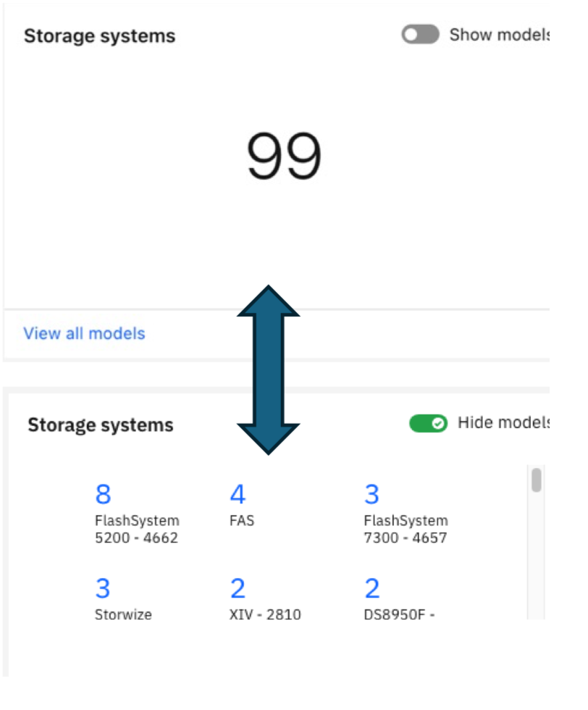Click the DS8950F model label

(399, 615)
